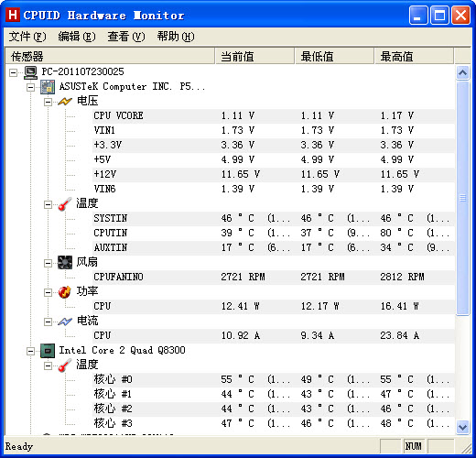Image resolution: width=476 pixels, height=458 pixels.
Task: Open the 帮助(H) menu
Action: pos(176,37)
